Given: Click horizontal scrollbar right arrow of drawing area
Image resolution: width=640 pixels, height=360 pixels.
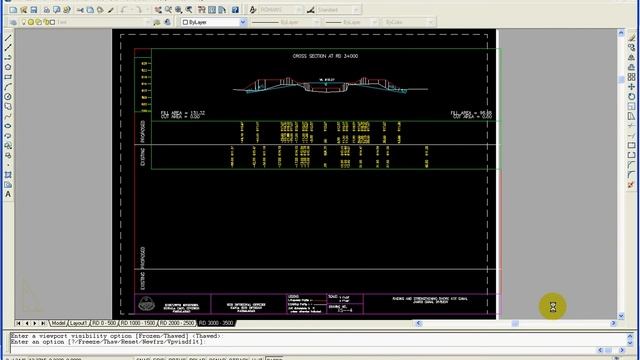Looking at the screenshot, I should pyautogui.click(x=613, y=323).
